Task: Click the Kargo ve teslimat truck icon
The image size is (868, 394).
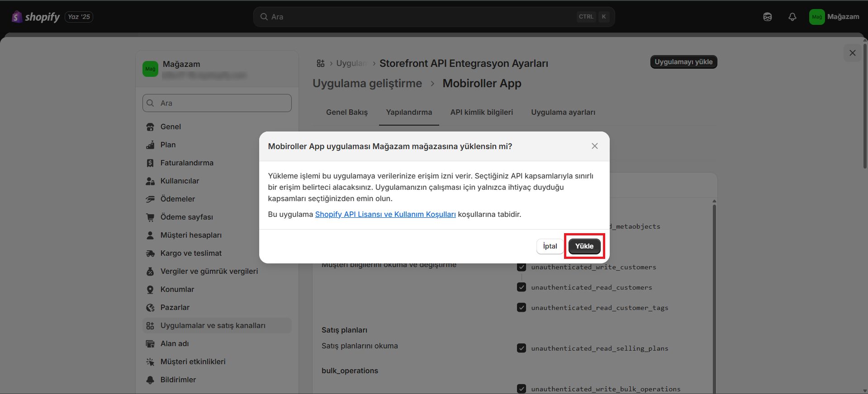Action: (x=150, y=253)
